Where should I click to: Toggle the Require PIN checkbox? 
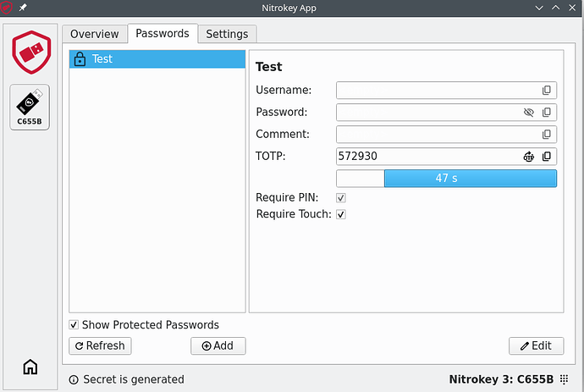click(341, 198)
